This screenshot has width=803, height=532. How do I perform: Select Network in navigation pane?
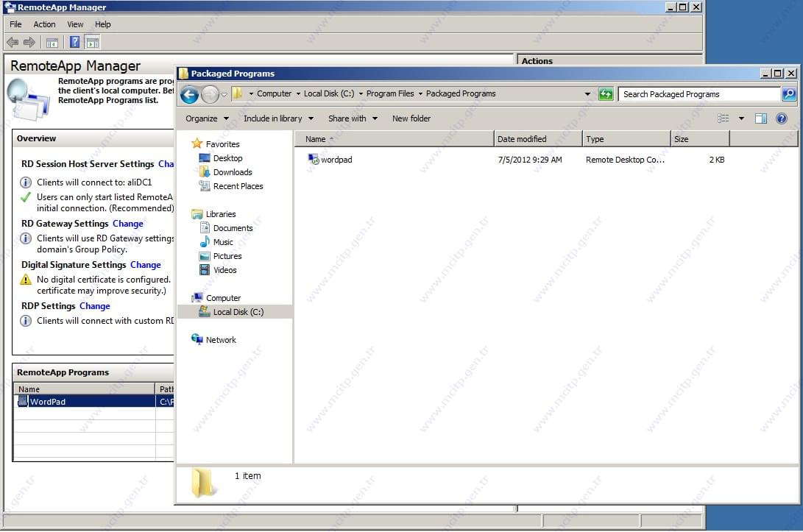[x=221, y=339]
